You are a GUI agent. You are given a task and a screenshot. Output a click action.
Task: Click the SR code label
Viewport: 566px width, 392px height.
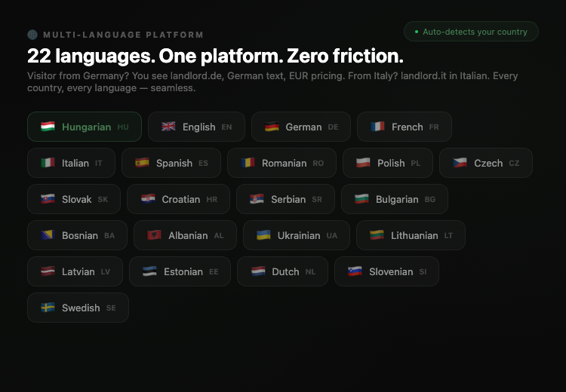317,199
